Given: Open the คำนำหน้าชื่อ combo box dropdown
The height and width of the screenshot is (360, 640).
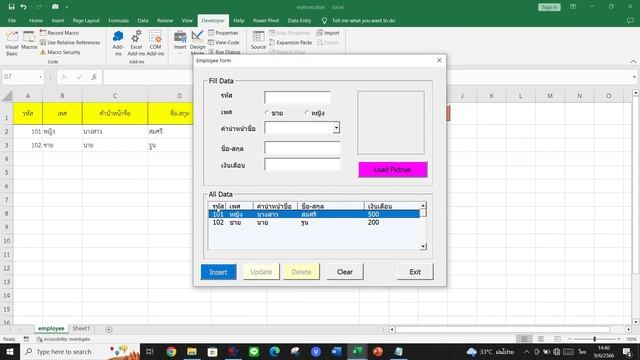Looking at the screenshot, I should click(x=336, y=128).
